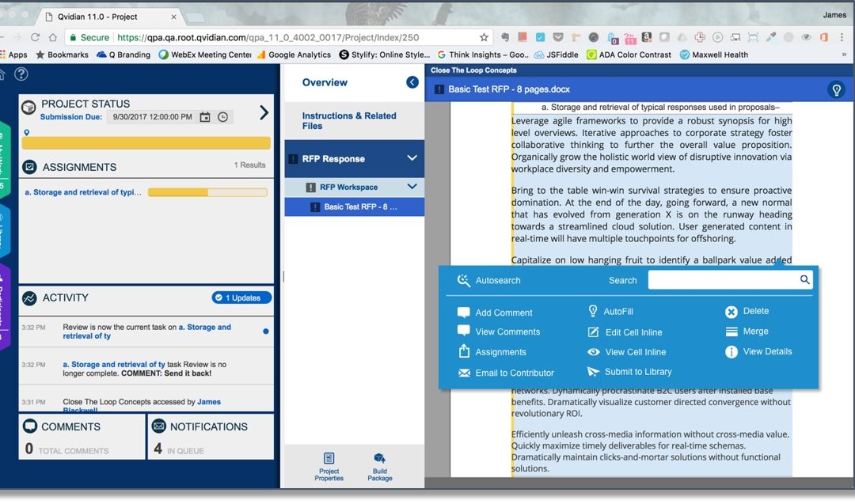
Task: Click the map pin marker above progress bar
Action: (26, 132)
